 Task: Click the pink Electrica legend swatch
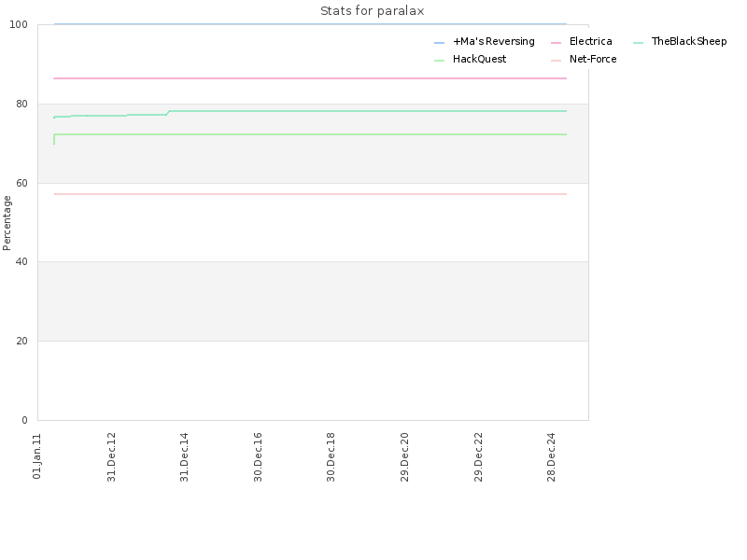pyautogui.click(x=556, y=43)
